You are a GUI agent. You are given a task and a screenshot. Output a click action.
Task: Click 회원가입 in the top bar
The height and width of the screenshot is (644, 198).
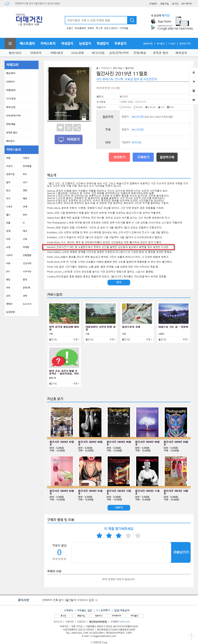point(164,4)
